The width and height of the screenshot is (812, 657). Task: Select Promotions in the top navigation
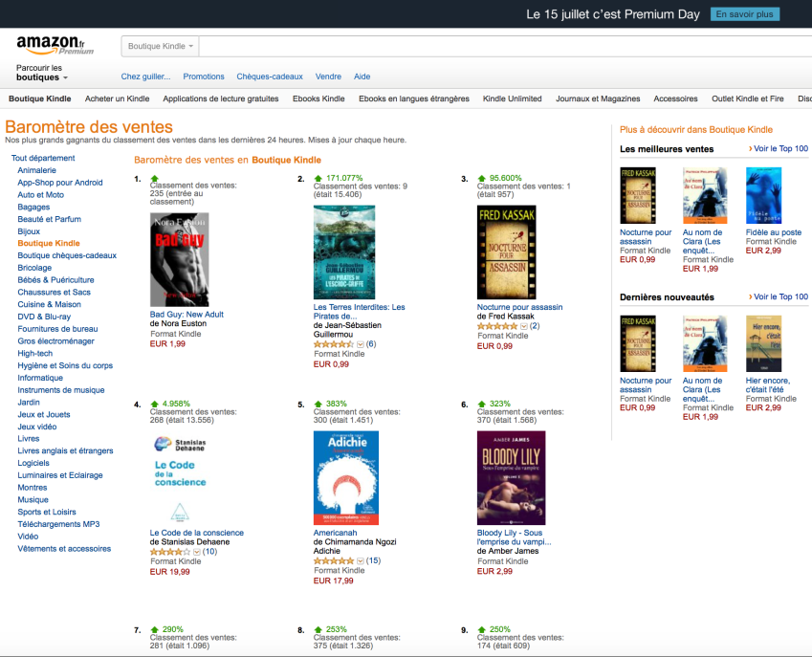pos(204,77)
